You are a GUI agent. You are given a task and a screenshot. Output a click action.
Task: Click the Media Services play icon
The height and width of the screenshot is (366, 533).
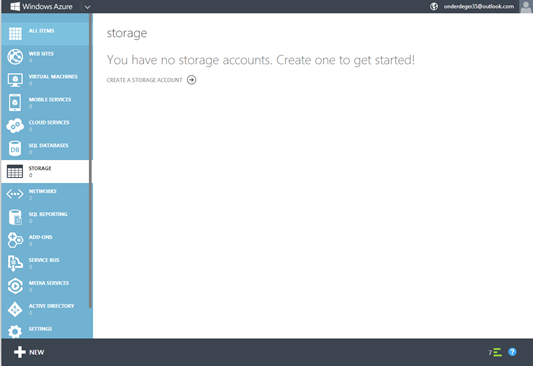coord(15,286)
